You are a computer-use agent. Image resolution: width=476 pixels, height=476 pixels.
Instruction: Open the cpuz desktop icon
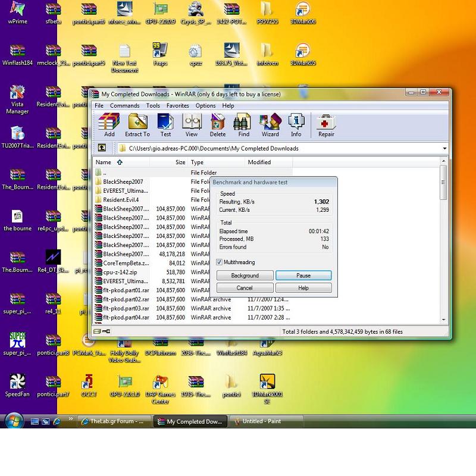tap(196, 55)
